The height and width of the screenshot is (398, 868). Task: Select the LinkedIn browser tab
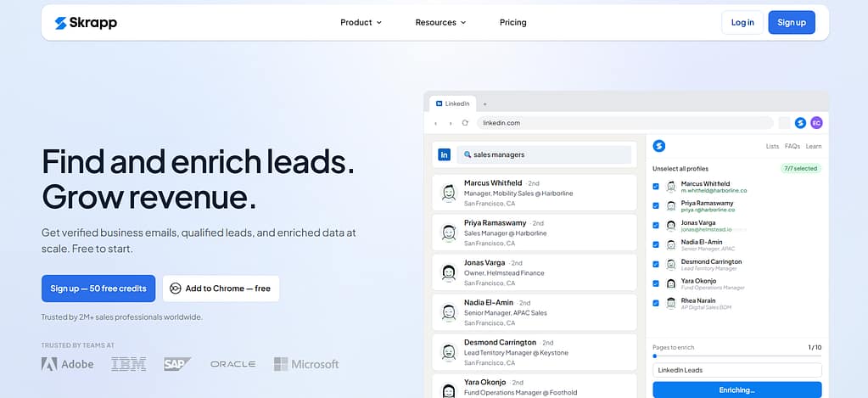tap(453, 104)
